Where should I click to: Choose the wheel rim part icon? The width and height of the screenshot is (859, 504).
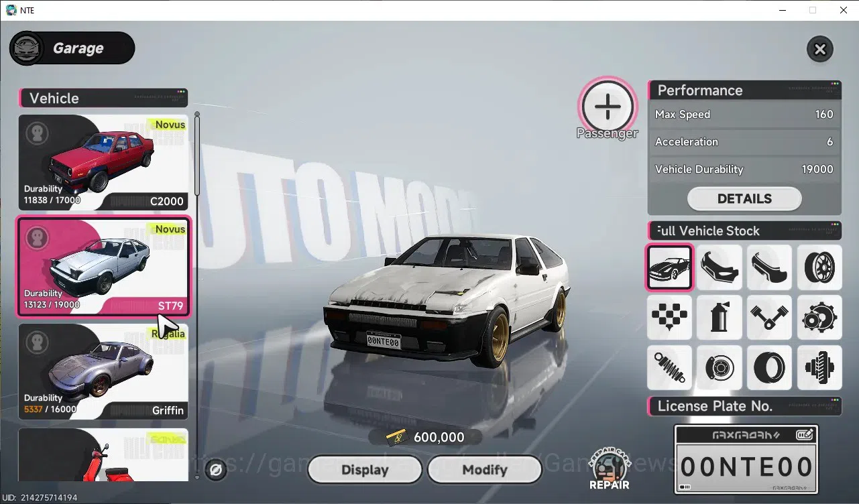click(819, 267)
